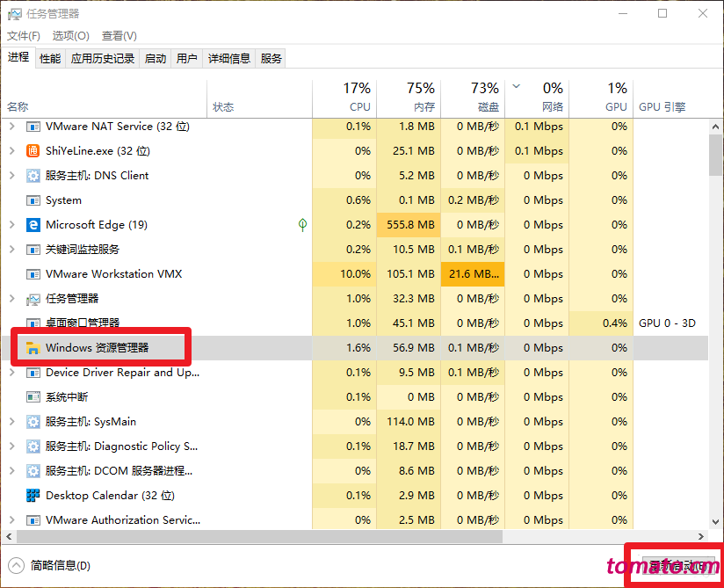Sort by the GPU 引擎 column header
Image resolution: width=724 pixels, height=588 pixels.
tap(670, 98)
